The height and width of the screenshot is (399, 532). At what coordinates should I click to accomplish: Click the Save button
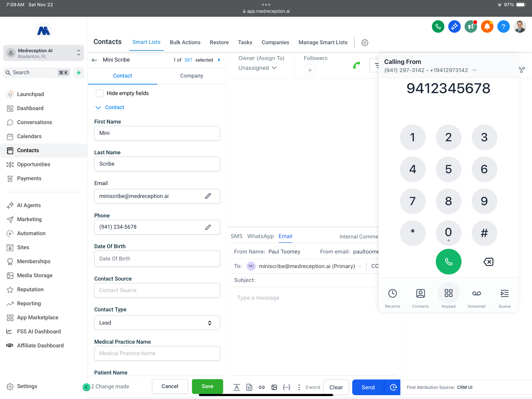tap(207, 387)
